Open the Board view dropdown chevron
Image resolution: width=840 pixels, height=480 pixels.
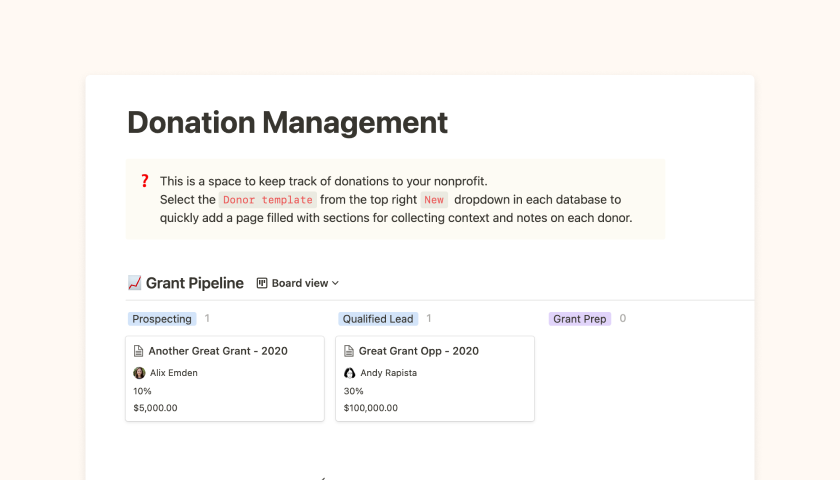335,284
